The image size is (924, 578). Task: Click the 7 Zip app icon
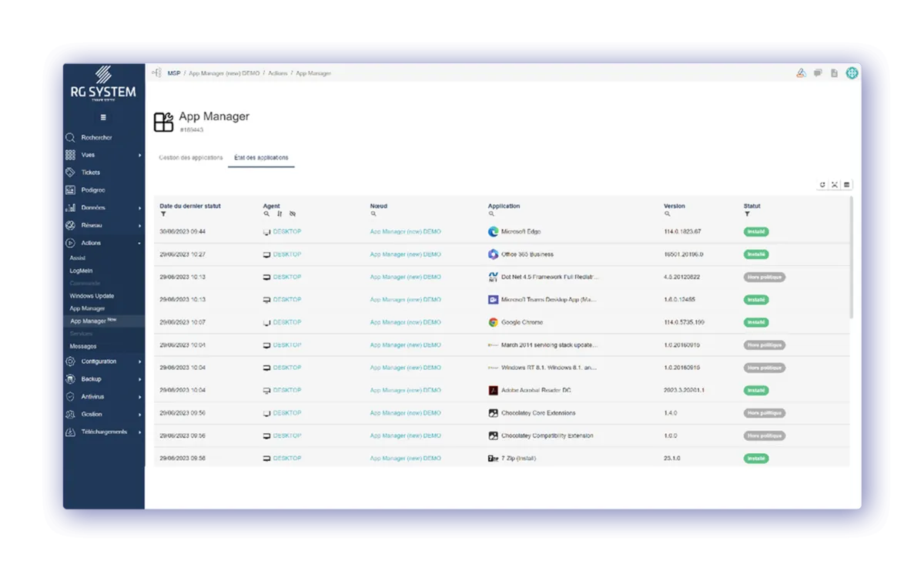click(493, 459)
